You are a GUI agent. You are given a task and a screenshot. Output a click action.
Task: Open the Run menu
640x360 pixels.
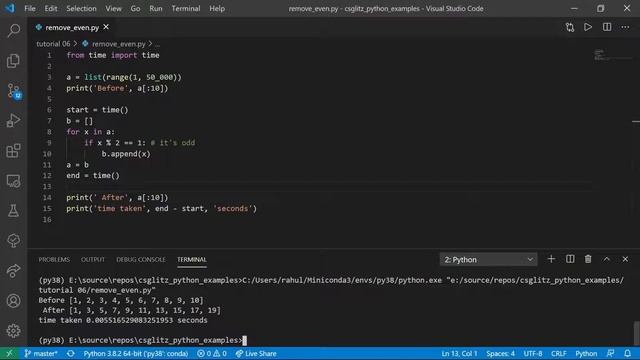[156, 9]
